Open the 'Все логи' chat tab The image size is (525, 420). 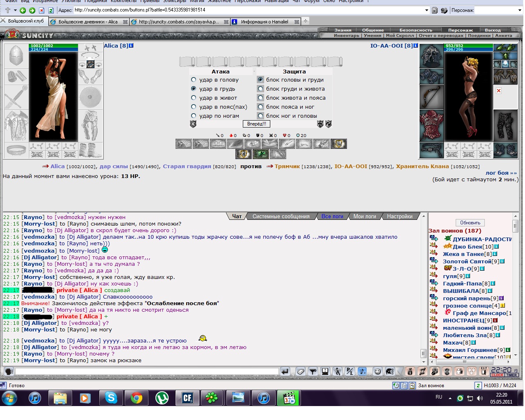332,216
